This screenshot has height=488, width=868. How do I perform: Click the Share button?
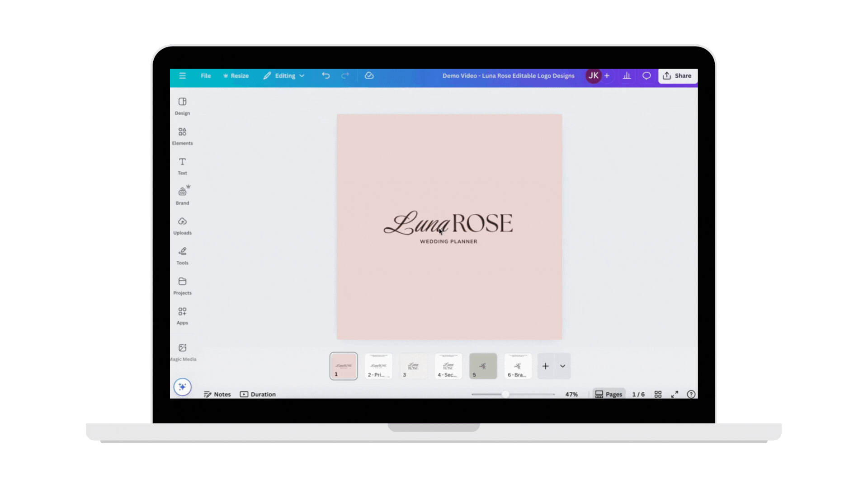point(677,75)
